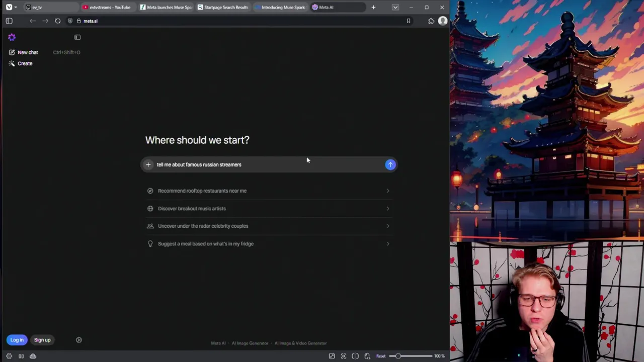Screen dimensions: 644x362
Task: Click the Meta AI logo in sidebar
Action: coord(12,37)
